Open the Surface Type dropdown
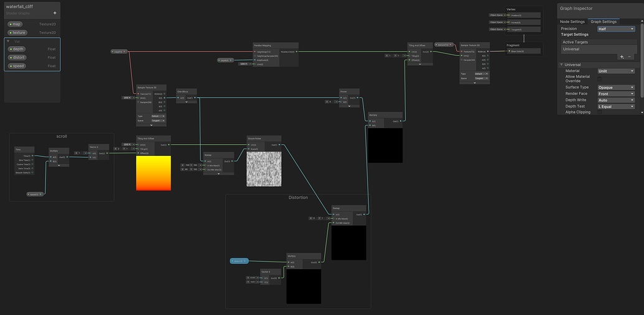The width and height of the screenshot is (644, 315). click(x=616, y=88)
